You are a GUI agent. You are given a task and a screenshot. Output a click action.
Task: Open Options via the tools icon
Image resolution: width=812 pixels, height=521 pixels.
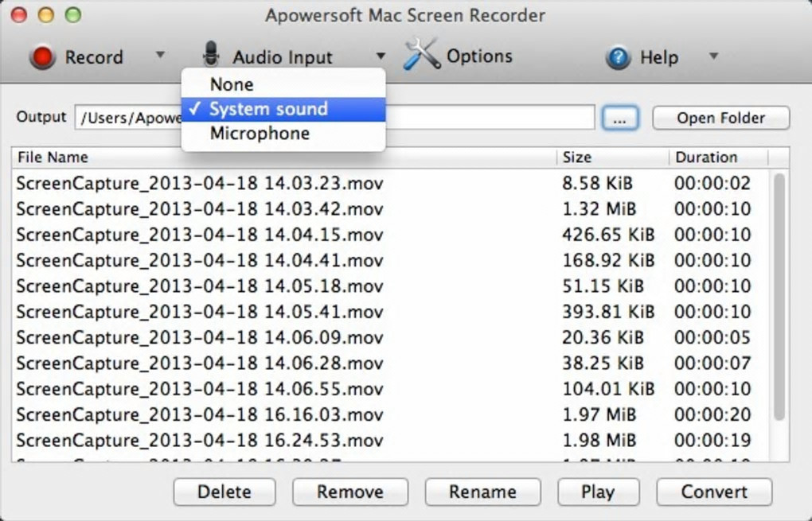421,56
